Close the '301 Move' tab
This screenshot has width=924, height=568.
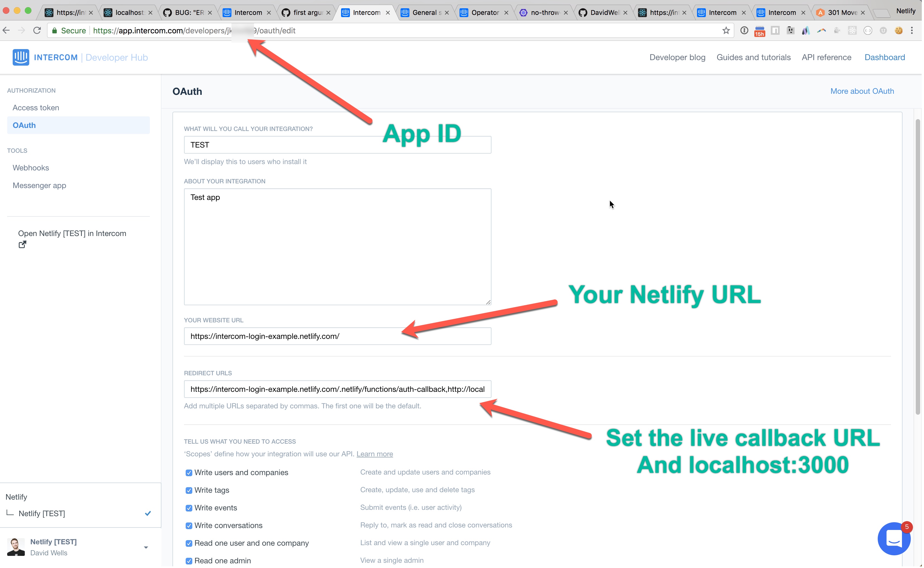[865, 13]
